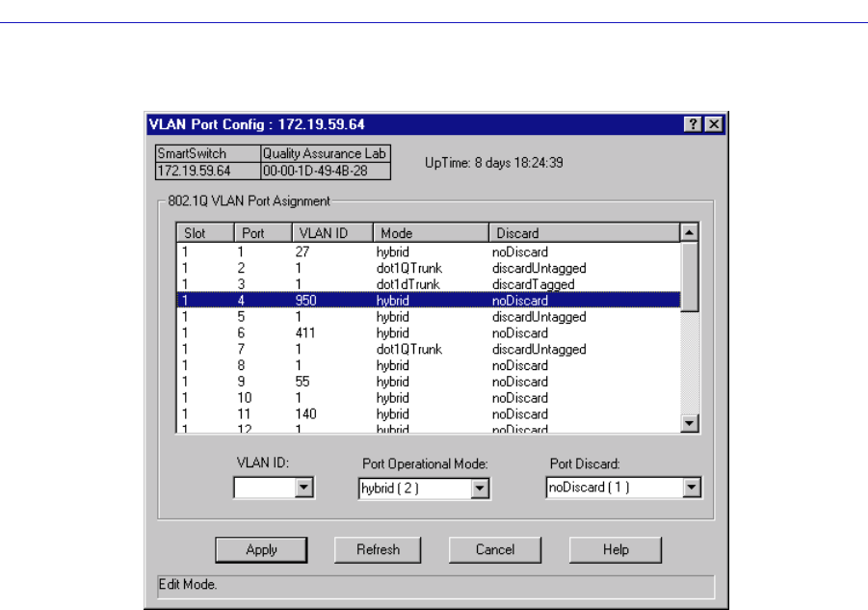This screenshot has width=868, height=610.
Task: Click the VLAN ID column header
Action: [331, 233]
